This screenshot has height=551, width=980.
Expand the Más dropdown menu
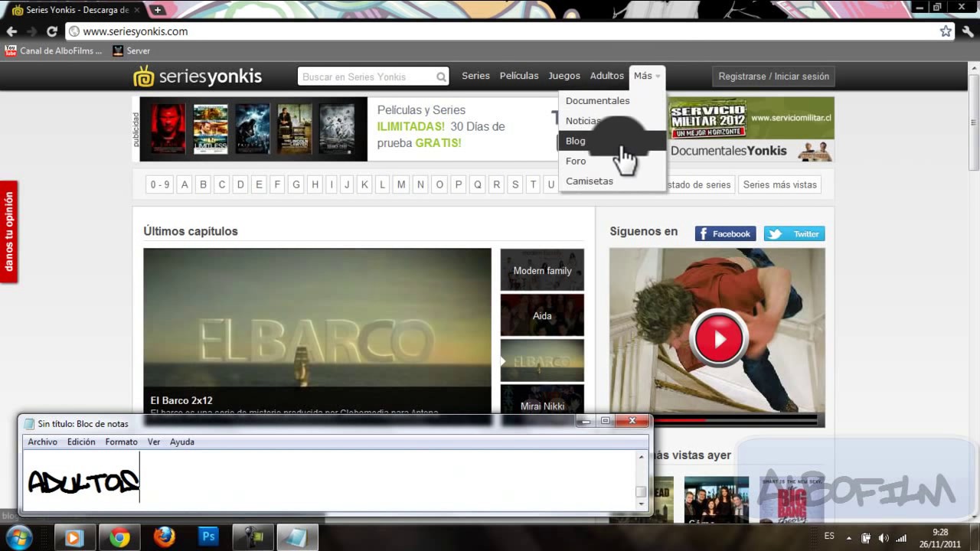pyautogui.click(x=647, y=76)
